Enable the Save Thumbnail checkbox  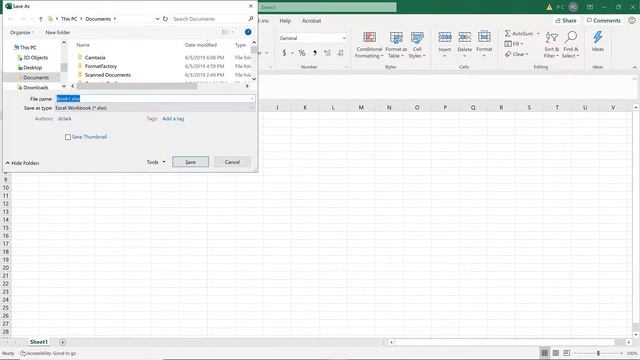[x=68, y=137]
